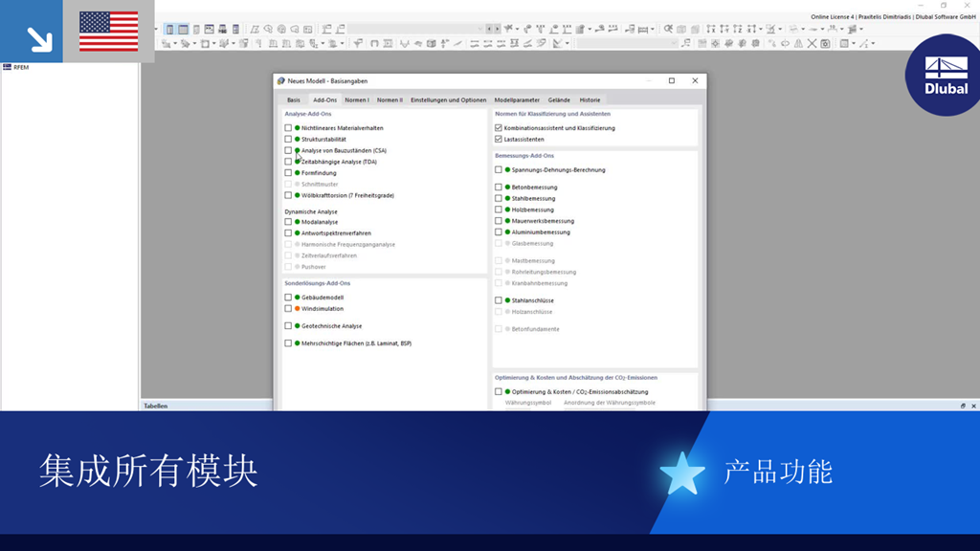The width and height of the screenshot is (980, 551).
Task: Enable Optimierung & Kosten CO2 checkbox
Action: [498, 391]
